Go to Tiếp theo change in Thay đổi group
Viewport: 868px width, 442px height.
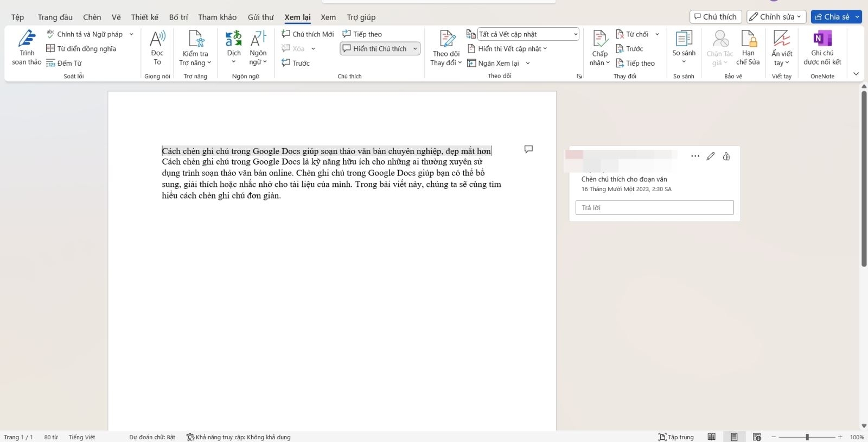point(635,63)
